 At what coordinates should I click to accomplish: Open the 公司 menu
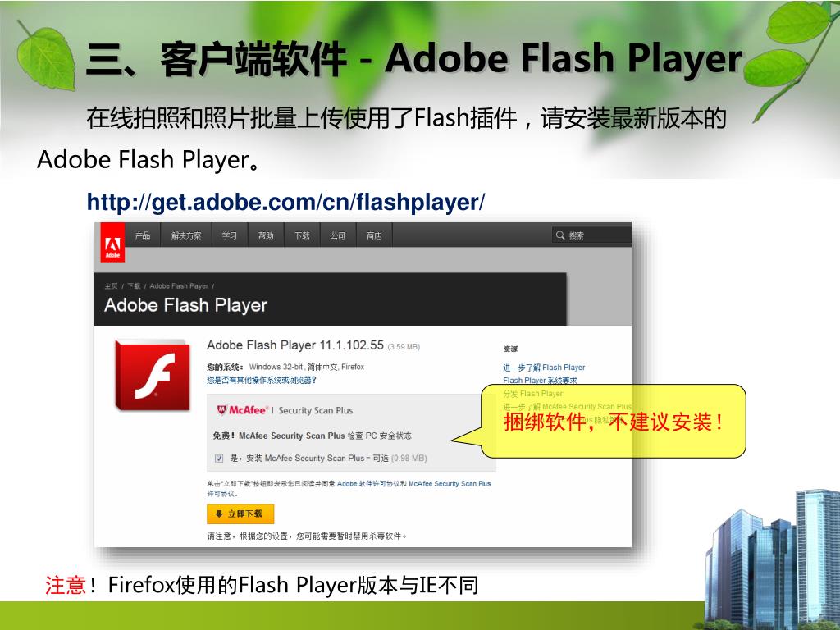click(338, 235)
